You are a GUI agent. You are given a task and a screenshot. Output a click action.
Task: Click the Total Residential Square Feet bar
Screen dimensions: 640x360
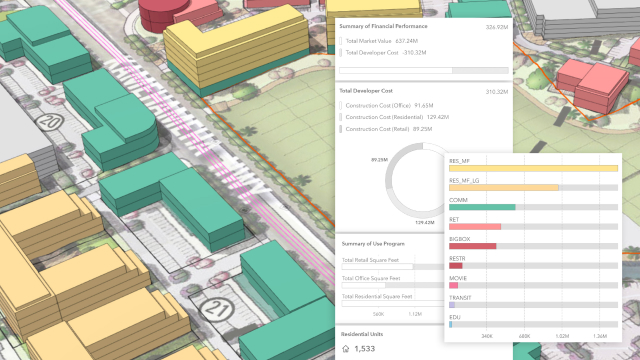tap(393, 303)
